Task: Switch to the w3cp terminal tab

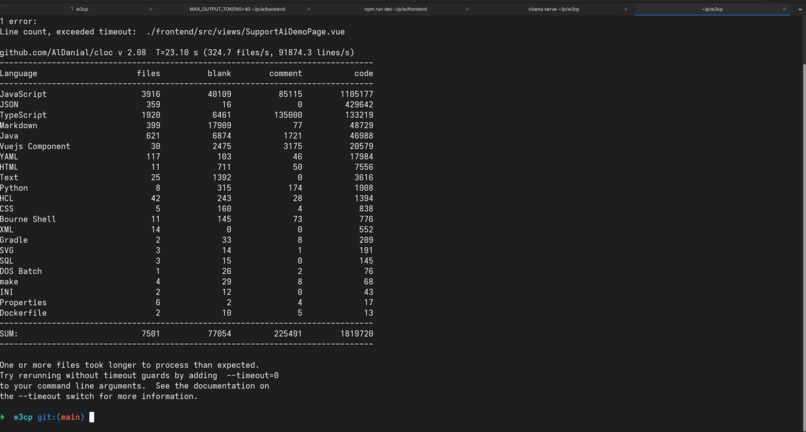Action: [x=82, y=9]
